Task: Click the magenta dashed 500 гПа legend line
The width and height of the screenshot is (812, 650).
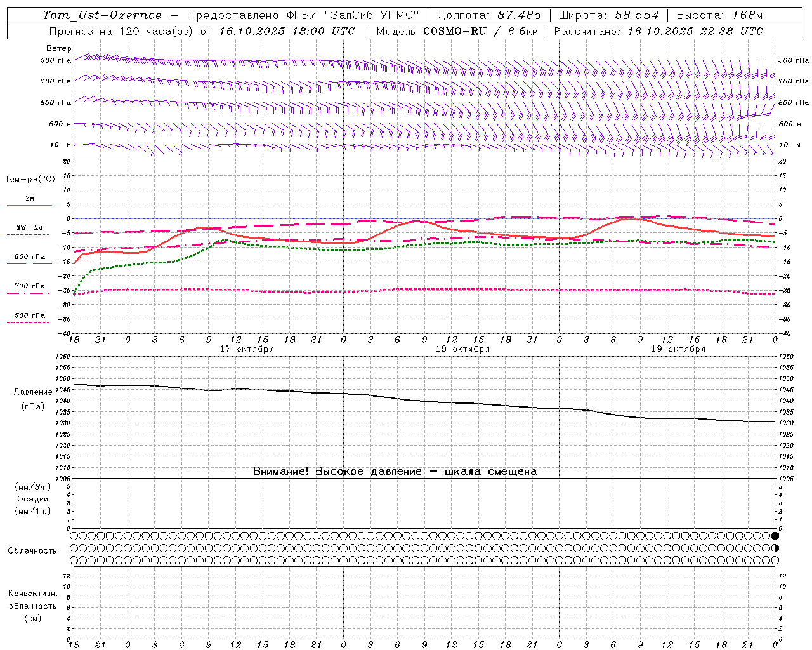Action: 28,322
